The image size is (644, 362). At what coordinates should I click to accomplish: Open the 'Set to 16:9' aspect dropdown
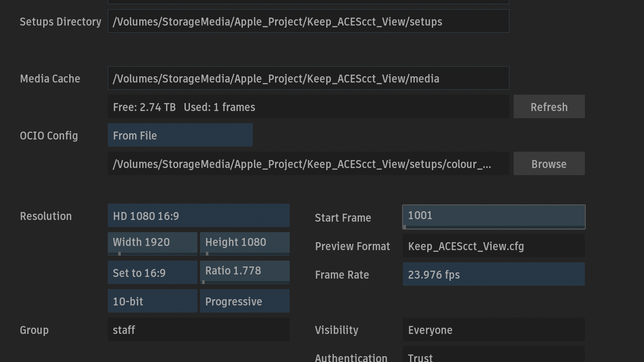point(152,273)
